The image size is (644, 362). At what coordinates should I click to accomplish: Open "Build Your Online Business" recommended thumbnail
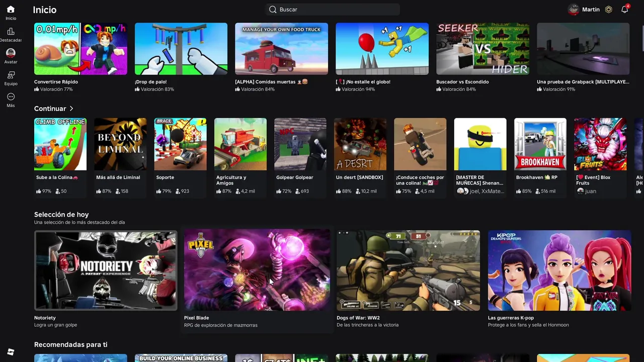(x=181, y=358)
